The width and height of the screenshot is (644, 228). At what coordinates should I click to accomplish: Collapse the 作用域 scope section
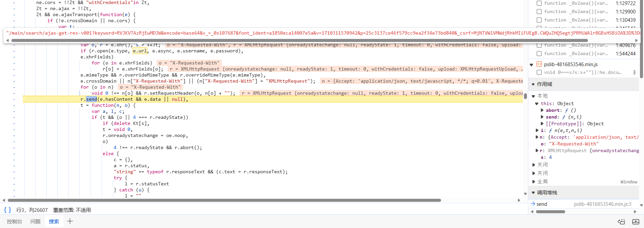tap(533, 84)
